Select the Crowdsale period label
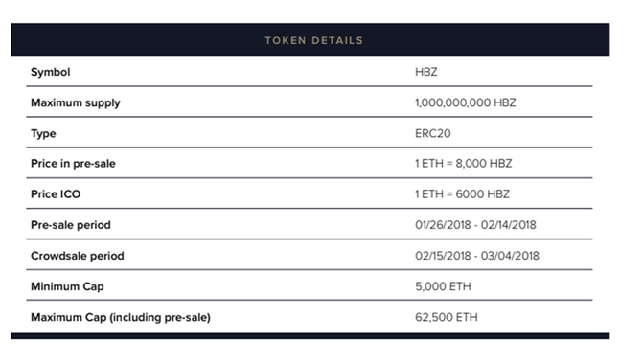Viewport: 643px width, 364px height. point(78,256)
